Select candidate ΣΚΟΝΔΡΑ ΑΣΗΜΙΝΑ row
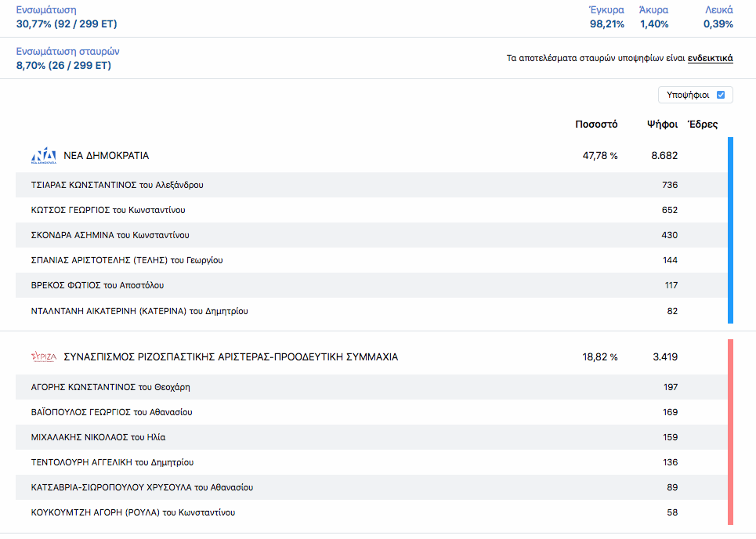756x539 pixels. click(x=110, y=235)
